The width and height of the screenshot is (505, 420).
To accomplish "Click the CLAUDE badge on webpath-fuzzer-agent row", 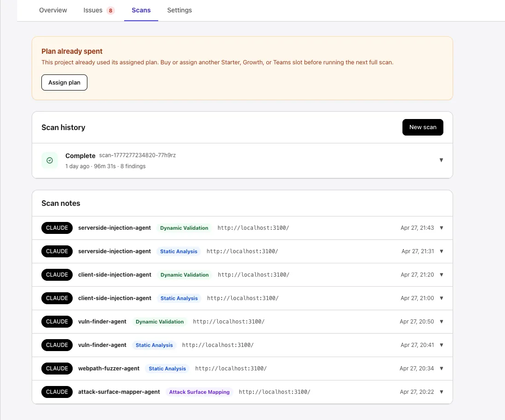I will [x=57, y=369].
